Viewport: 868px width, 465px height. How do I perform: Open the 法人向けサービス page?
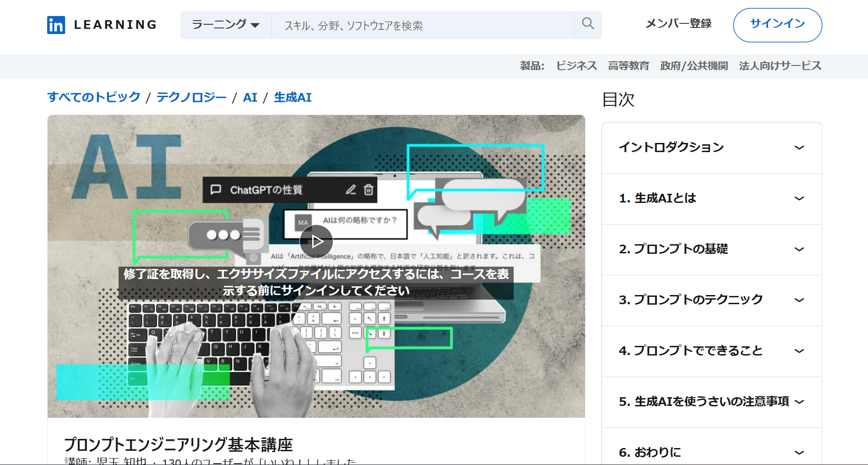point(780,66)
